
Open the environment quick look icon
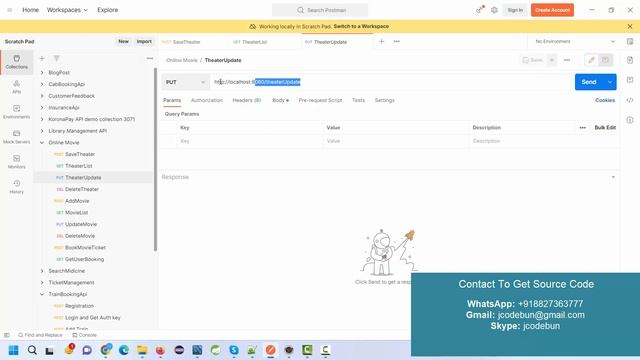(x=630, y=41)
